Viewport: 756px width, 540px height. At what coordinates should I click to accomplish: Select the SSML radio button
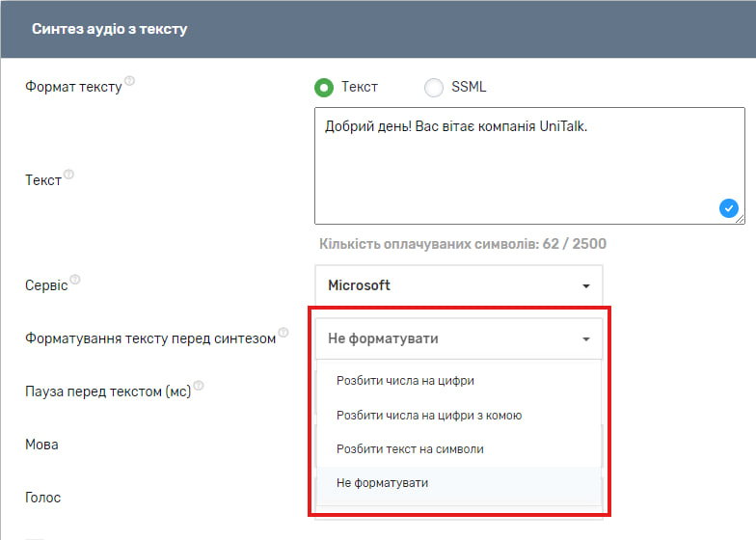[434, 88]
